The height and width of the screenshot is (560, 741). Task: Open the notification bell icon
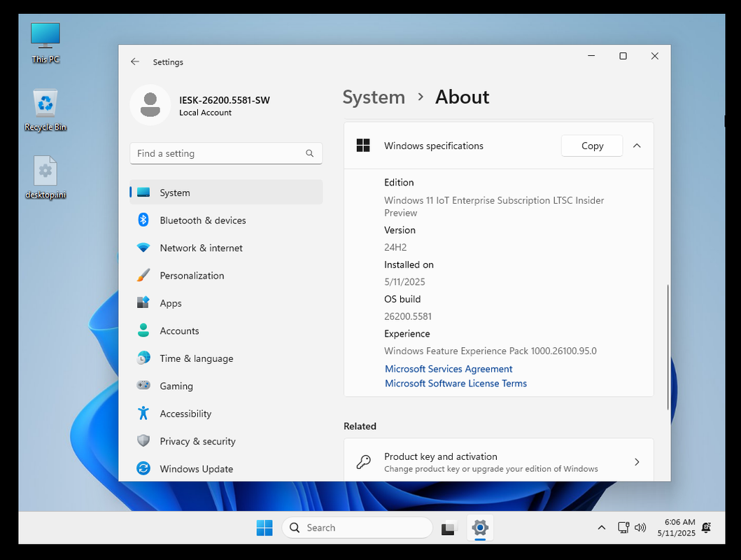pyautogui.click(x=707, y=527)
